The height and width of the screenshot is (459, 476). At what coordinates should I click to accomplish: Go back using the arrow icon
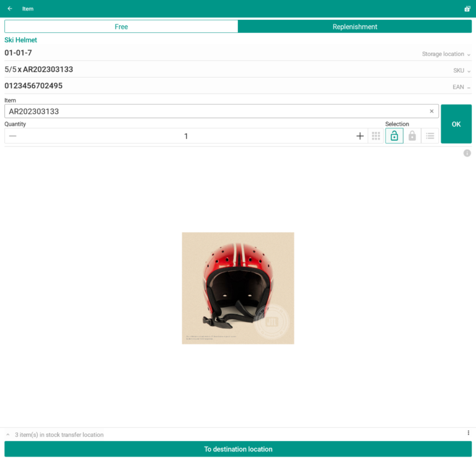[10, 9]
